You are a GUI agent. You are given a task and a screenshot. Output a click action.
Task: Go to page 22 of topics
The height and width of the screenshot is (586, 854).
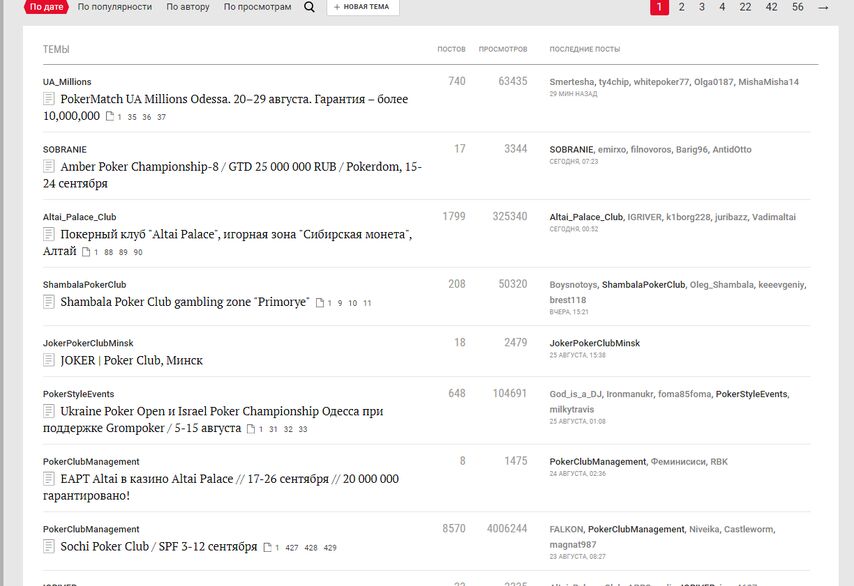point(746,7)
